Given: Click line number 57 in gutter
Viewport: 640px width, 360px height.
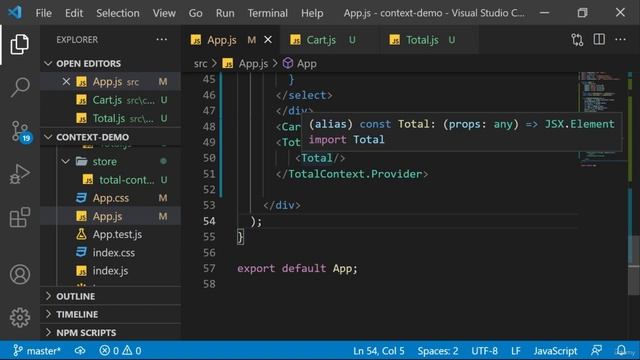Looking at the screenshot, I should pos(209,269).
